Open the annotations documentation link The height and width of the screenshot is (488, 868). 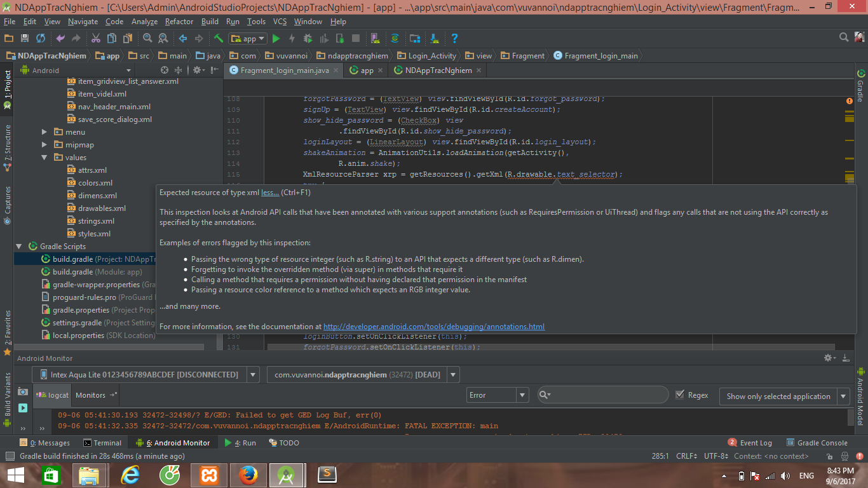(434, 327)
